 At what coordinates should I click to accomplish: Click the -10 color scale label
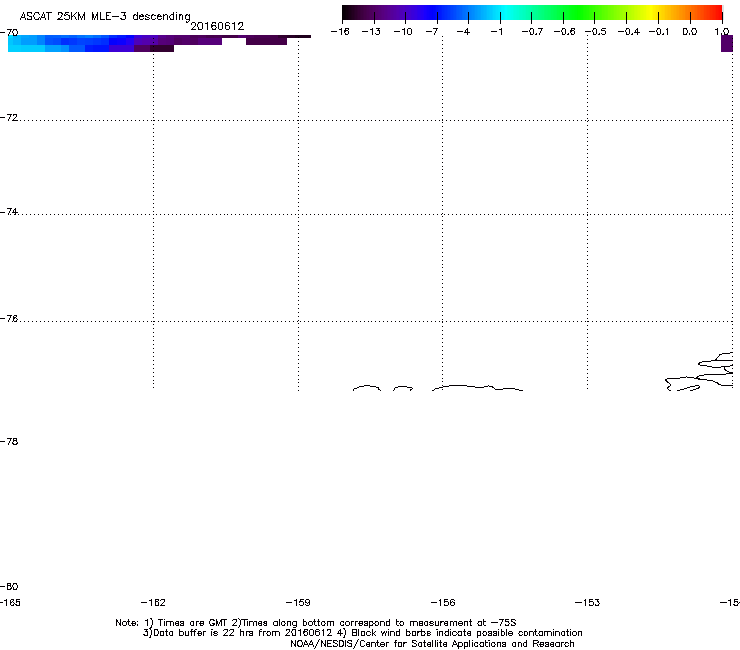[403, 32]
